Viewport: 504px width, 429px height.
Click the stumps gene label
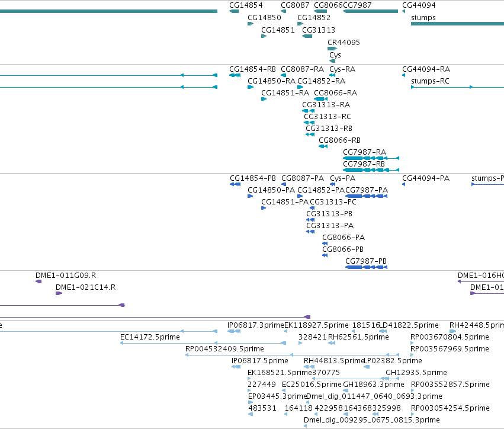point(423,18)
